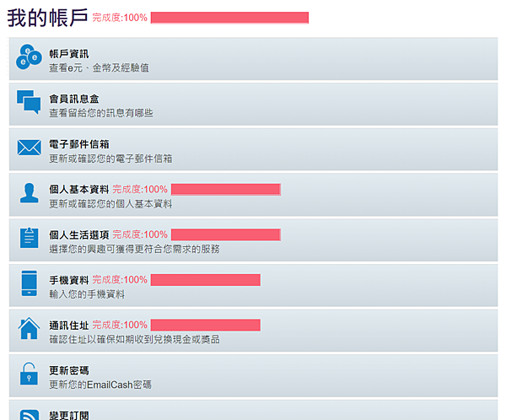Open the 會員訊息盒 title link
This screenshot has width=506, height=420.
coord(74,100)
